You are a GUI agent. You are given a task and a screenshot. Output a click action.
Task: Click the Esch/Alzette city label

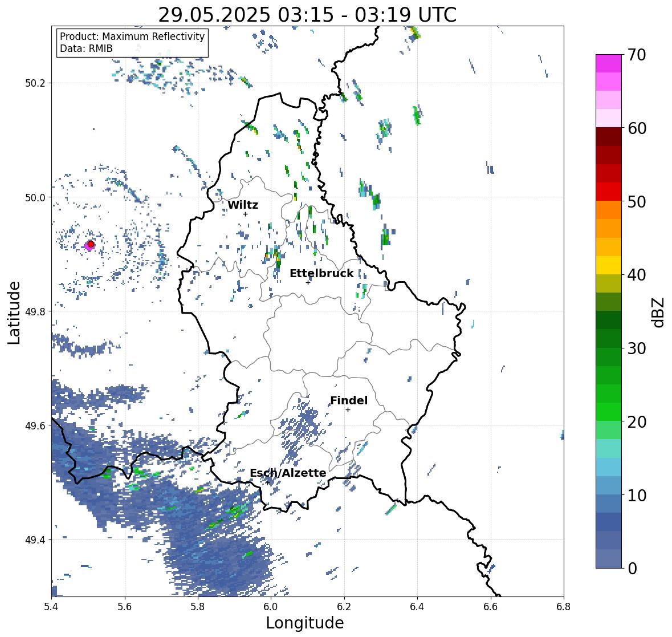tap(288, 473)
